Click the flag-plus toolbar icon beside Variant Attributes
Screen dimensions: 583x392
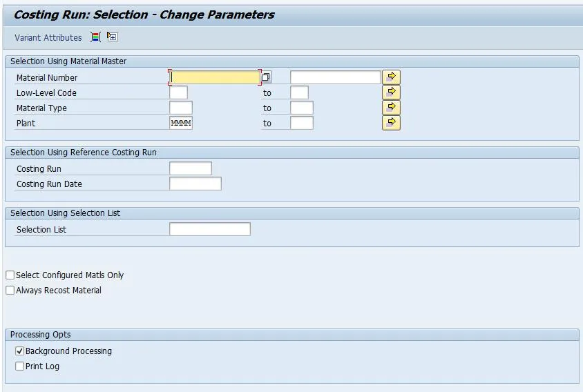[113, 37]
